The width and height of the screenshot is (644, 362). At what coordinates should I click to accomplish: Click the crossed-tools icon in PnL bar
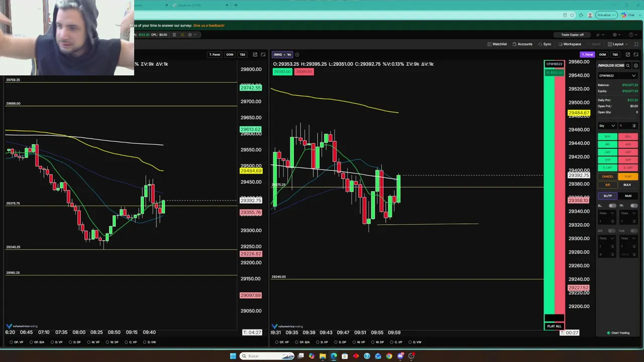click(x=182, y=35)
